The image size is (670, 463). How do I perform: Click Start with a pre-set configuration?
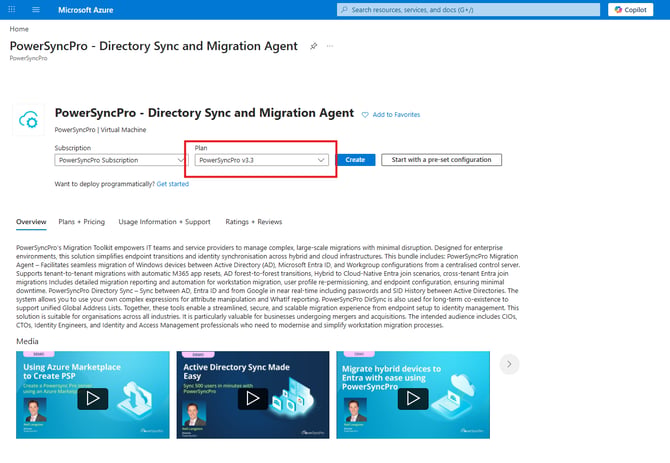(x=441, y=160)
